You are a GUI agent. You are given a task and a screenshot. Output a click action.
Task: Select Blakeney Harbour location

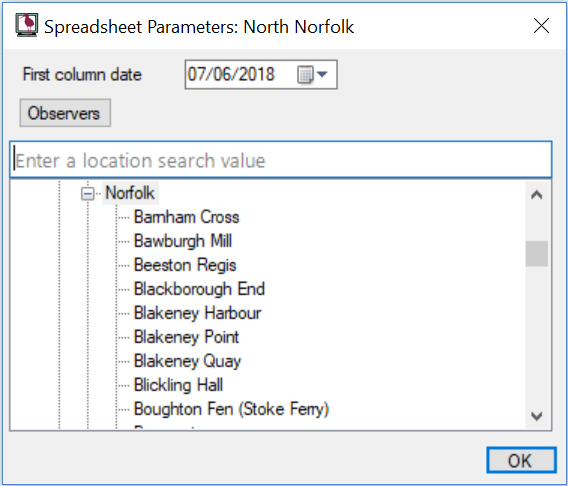pyautogui.click(x=197, y=313)
